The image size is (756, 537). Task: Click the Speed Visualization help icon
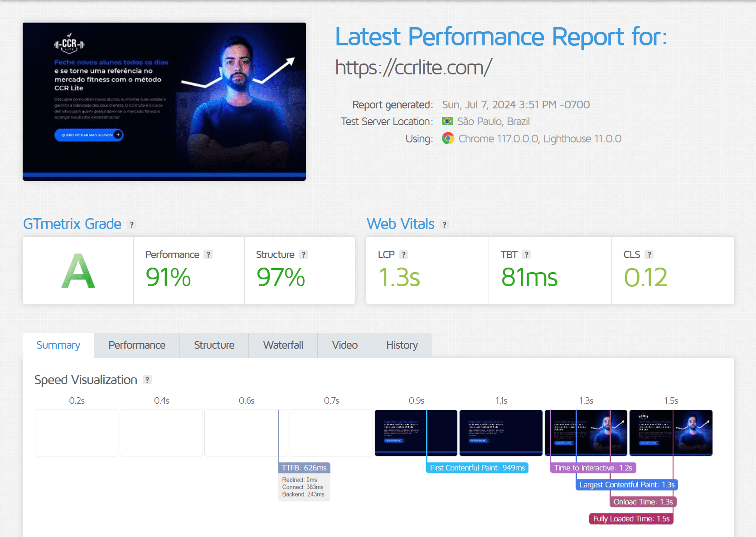coord(147,380)
